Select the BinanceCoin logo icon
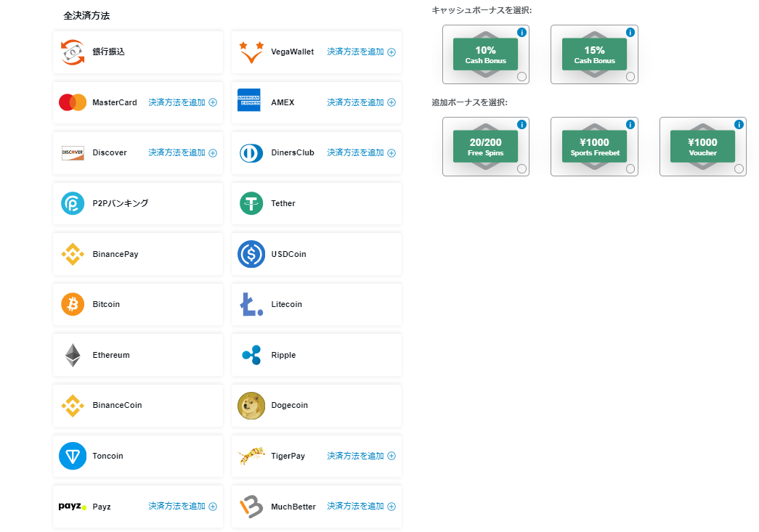Viewport: 759px width, 532px height. click(x=73, y=406)
